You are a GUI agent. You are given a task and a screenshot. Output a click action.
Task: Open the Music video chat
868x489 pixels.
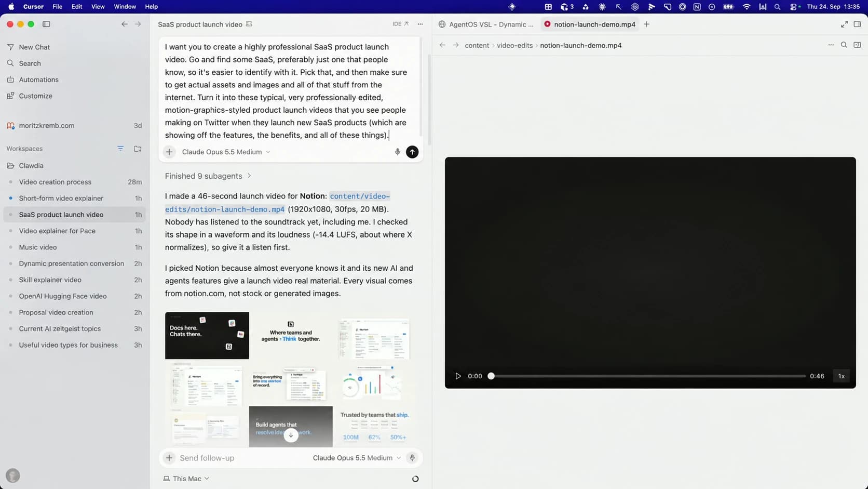(75, 247)
